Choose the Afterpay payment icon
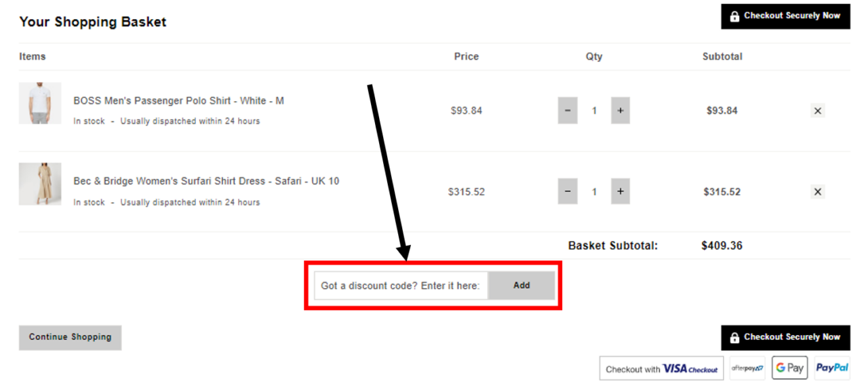This screenshot has width=868, height=390. pos(747,368)
